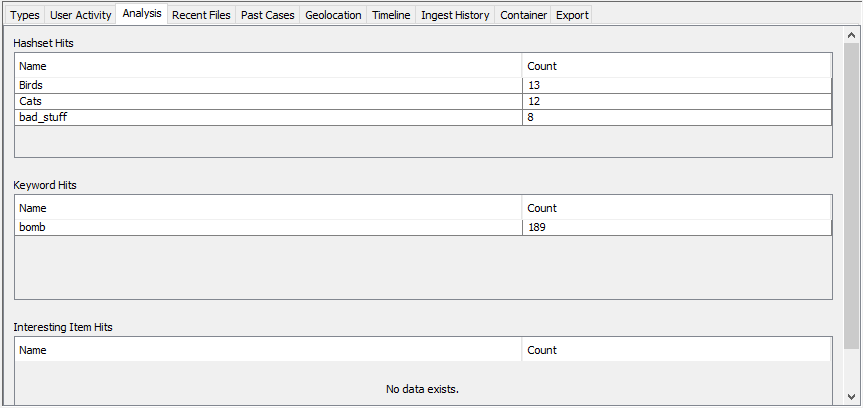The width and height of the screenshot is (863, 408).
Task: Open the Container tab
Action: tap(523, 15)
